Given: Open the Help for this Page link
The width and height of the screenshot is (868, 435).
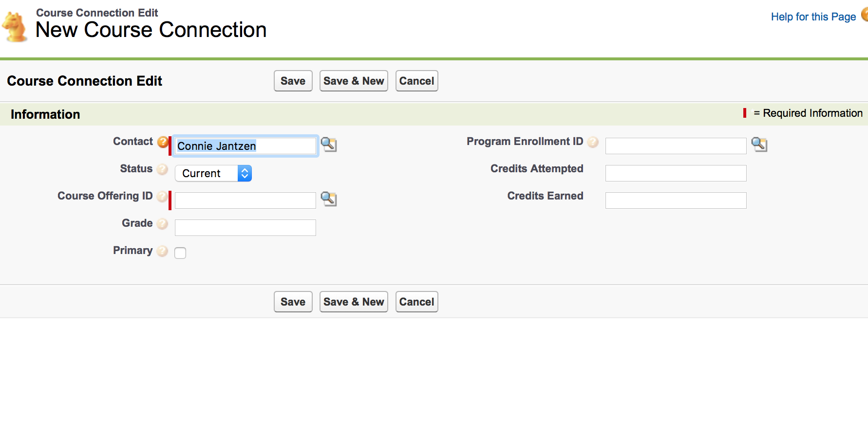Looking at the screenshot, I should [813, 17].
